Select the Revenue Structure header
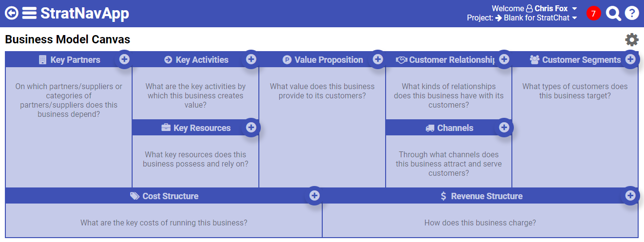 (487, 196)
